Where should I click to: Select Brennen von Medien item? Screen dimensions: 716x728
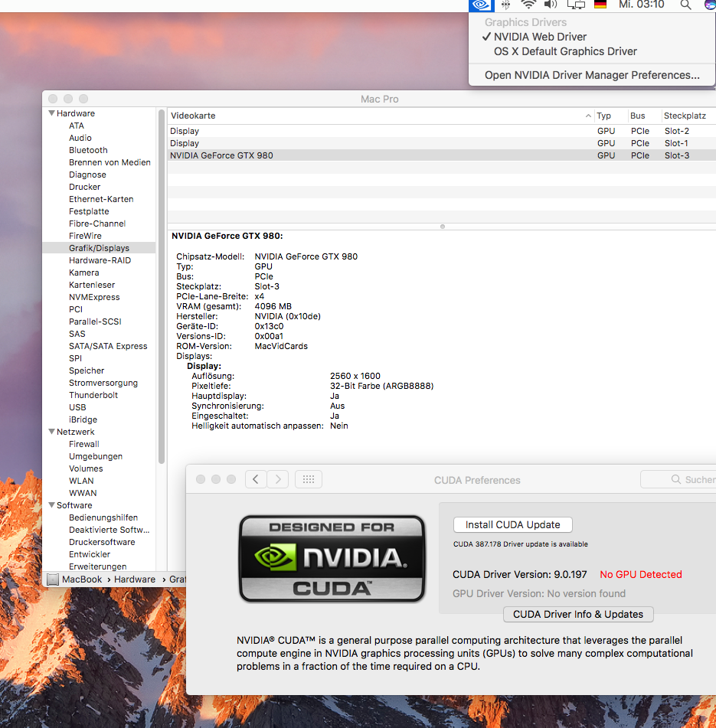click(x=110, y=162)
